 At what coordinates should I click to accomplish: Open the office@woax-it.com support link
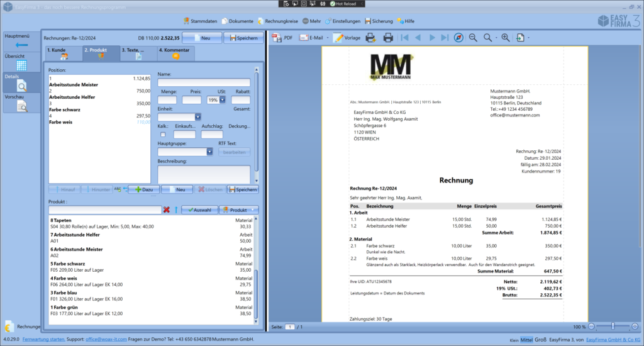pos(106,340)
